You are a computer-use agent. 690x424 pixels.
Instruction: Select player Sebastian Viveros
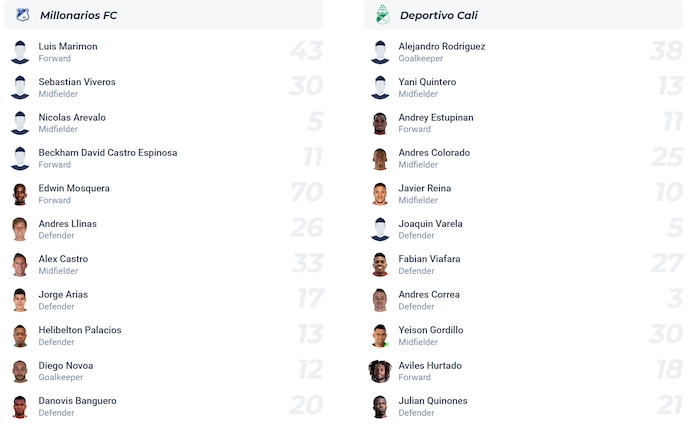[77, 82]
